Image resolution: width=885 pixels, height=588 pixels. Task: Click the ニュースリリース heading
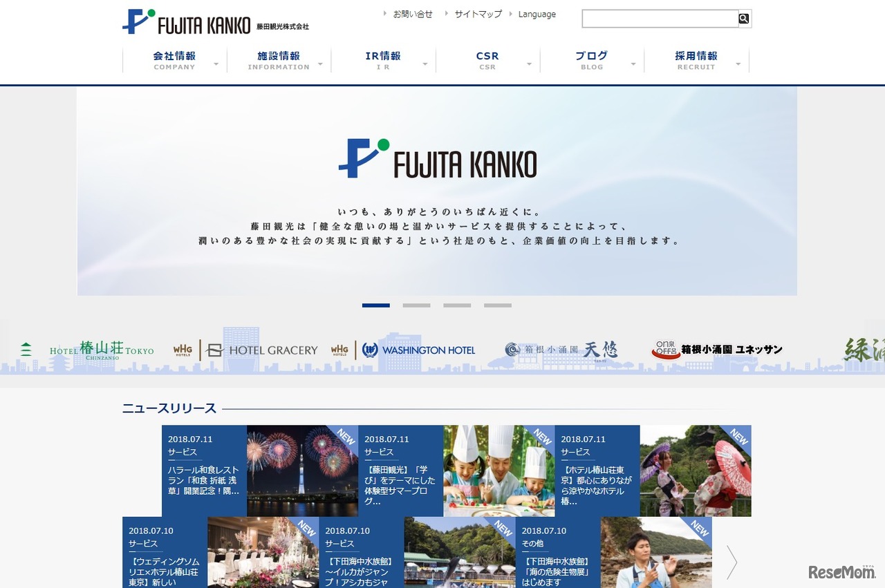point(169,408)
